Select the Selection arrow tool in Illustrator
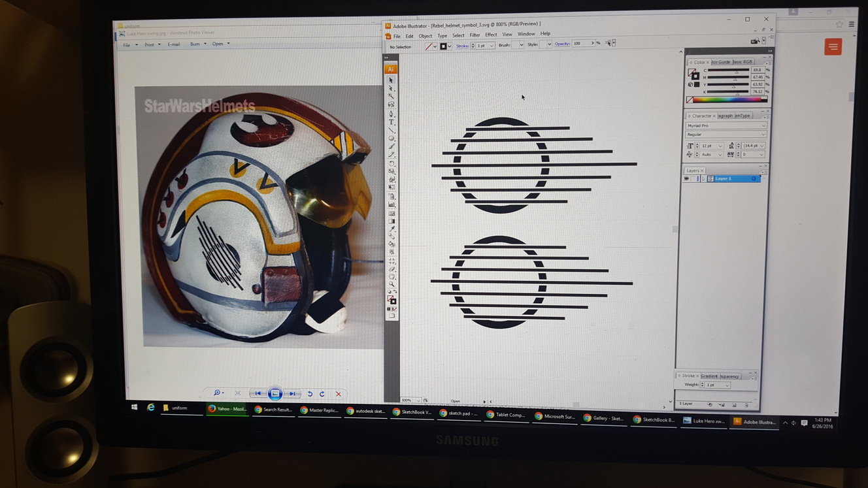The width and height of the screenshot is (868, 488). point(391,80)
